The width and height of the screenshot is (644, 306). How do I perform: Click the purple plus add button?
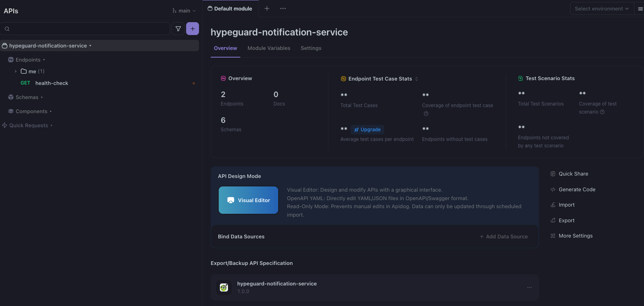(x=193, y=29)
